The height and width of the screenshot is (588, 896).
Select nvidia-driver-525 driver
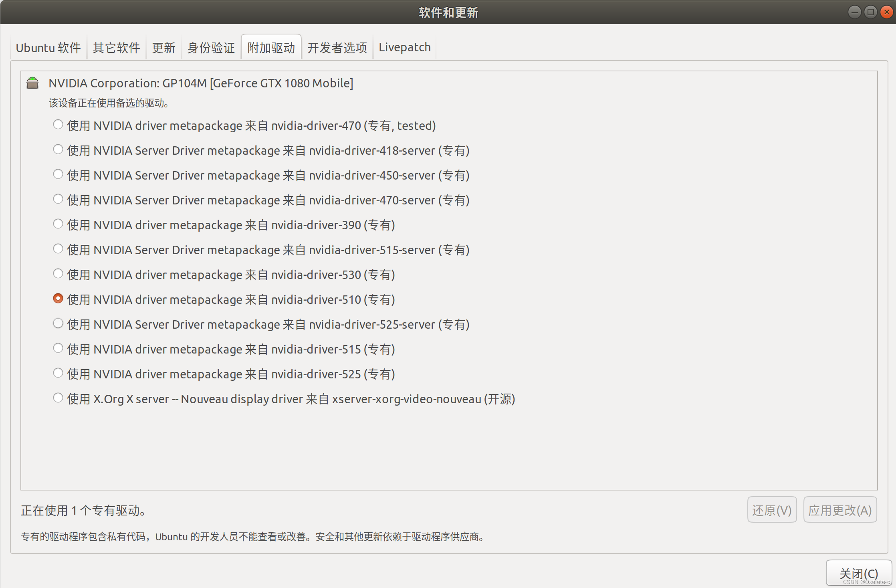pyautogui.click(x=58, y=373)
